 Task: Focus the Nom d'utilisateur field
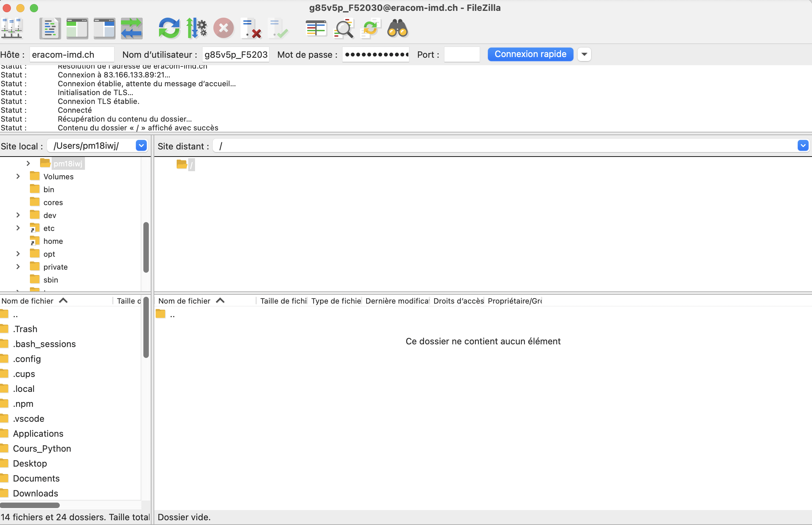pyautogui.click(x=236, y=55)
